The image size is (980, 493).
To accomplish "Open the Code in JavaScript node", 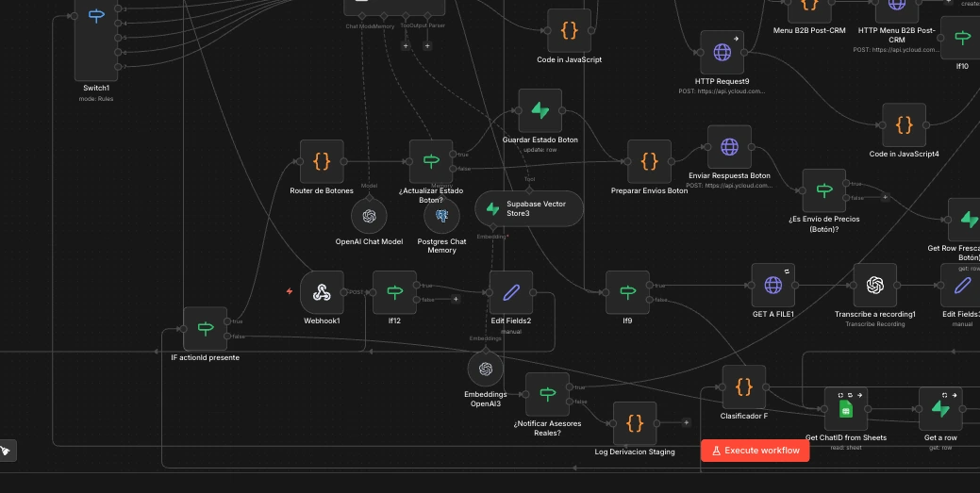I will pos(569,30).
